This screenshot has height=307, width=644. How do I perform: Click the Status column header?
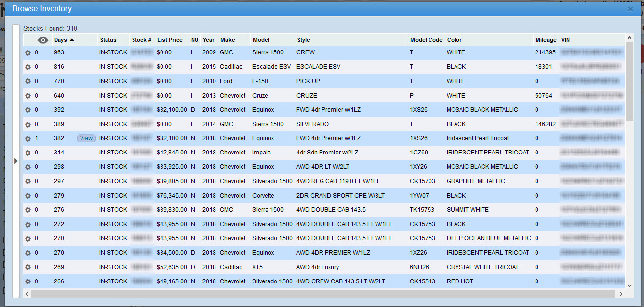tap(108, 40)
